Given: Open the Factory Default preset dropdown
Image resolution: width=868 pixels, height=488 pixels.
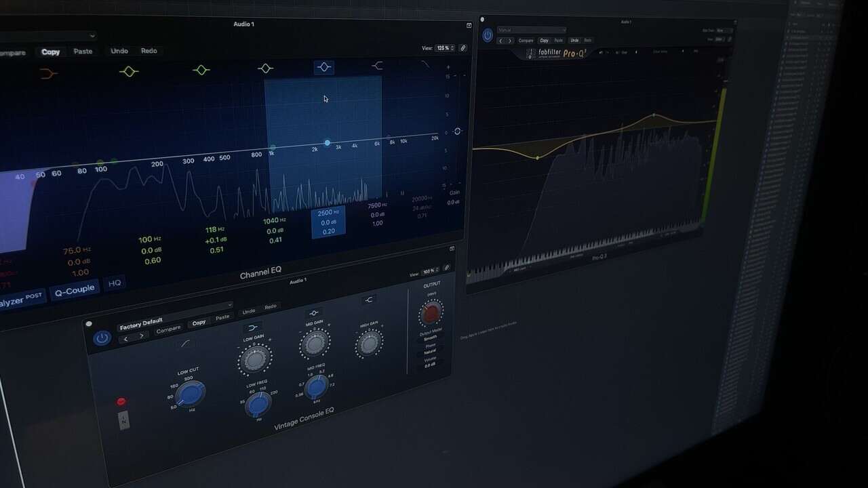Looking at the screenshot, I should click(x=175, y=316).
